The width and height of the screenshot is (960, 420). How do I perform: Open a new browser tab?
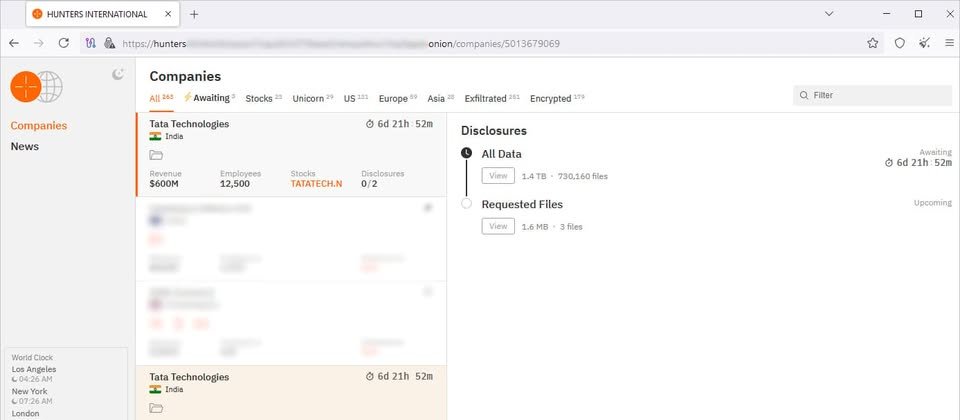pyautogui.click(x=194, y=14)
